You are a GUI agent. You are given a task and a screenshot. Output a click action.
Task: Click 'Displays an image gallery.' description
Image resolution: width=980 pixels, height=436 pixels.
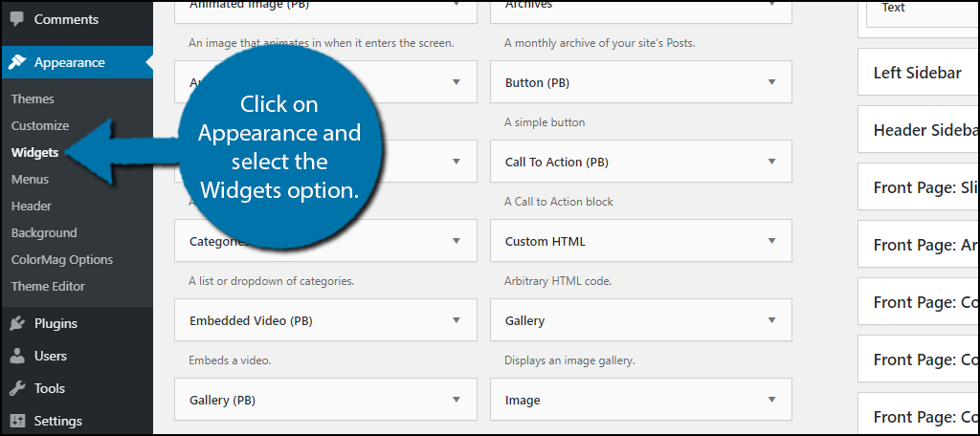click(569, 360)
